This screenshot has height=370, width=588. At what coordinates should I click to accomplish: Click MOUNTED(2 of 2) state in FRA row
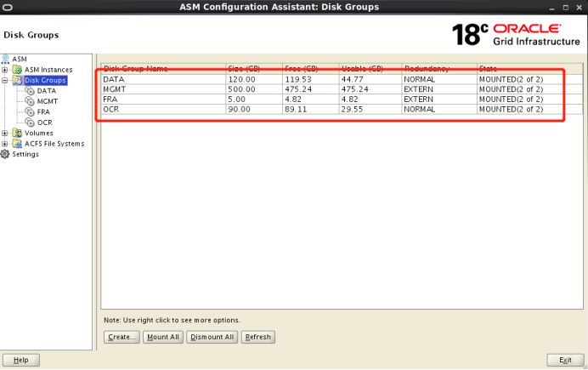coord(511,99)
